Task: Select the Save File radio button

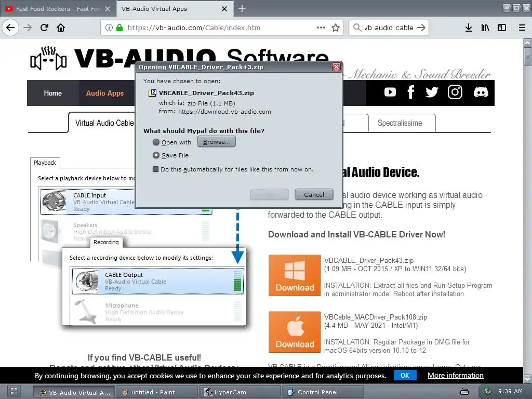Action: [156, 155]
